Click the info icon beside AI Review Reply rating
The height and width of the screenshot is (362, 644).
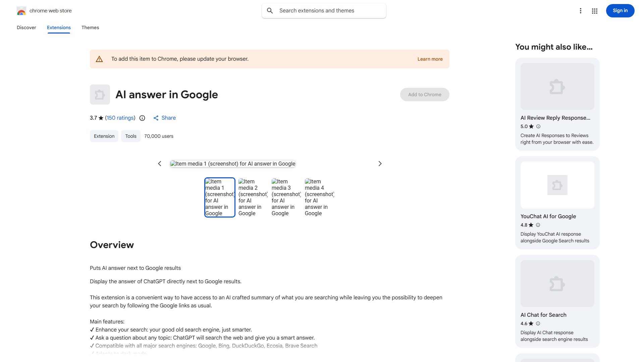pyautogui.click(x=538, y=126)
